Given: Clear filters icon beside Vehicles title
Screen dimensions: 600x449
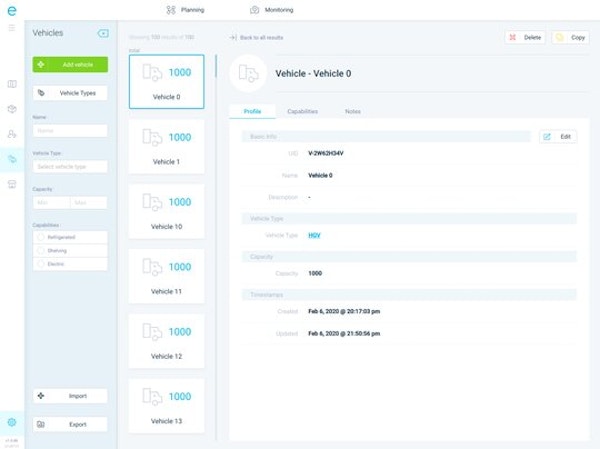Looking at the screenshot, I should point(102,33).
